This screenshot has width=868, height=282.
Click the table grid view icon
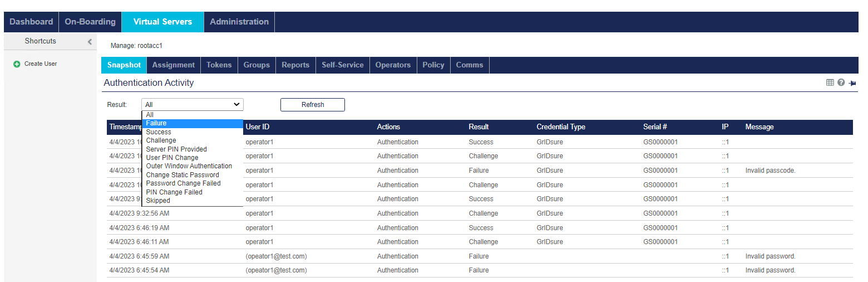coord(830,82)
